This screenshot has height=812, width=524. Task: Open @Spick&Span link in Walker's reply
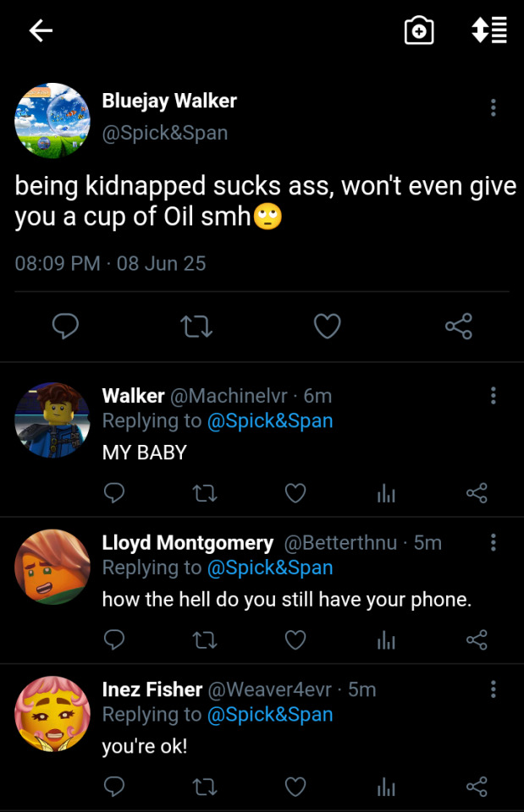tap(270, 420)
